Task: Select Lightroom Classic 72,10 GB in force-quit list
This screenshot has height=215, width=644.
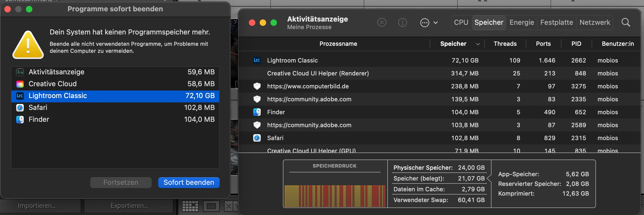Action: [115, 96]
